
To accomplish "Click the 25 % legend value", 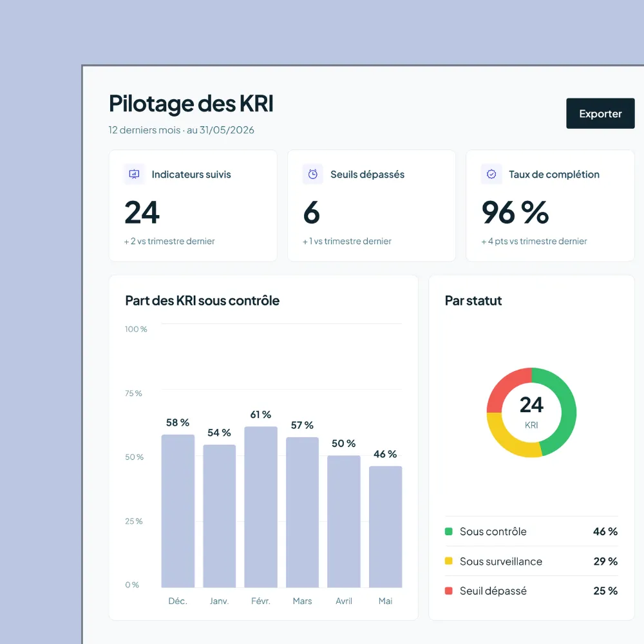I will (605, 591).
